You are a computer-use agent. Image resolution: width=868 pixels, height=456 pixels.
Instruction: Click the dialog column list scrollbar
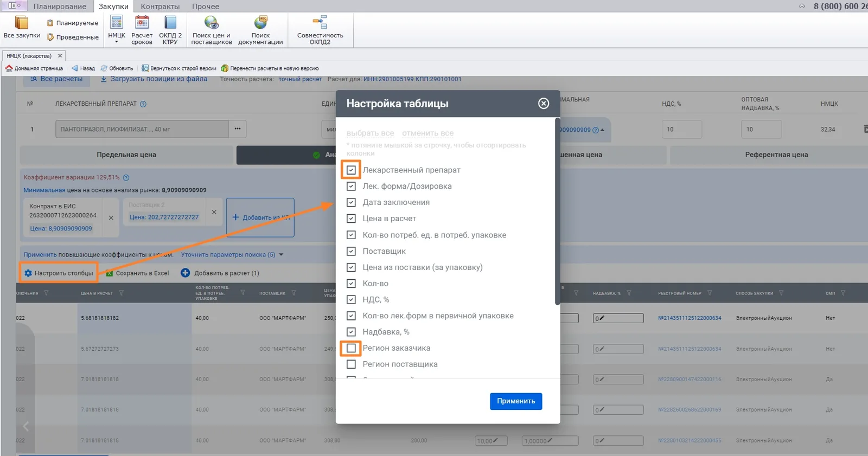point(557,211)
